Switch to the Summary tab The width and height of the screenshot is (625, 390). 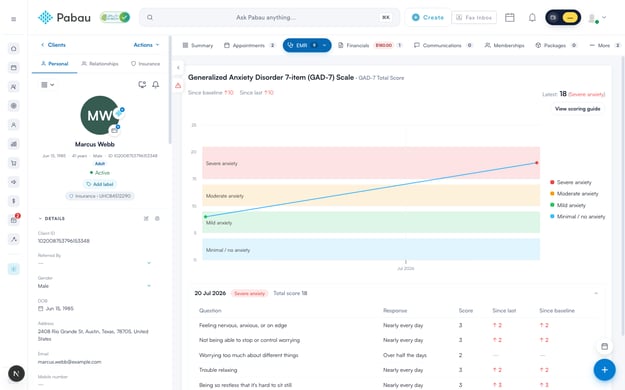pyautogui.click(x=198, y=45)
